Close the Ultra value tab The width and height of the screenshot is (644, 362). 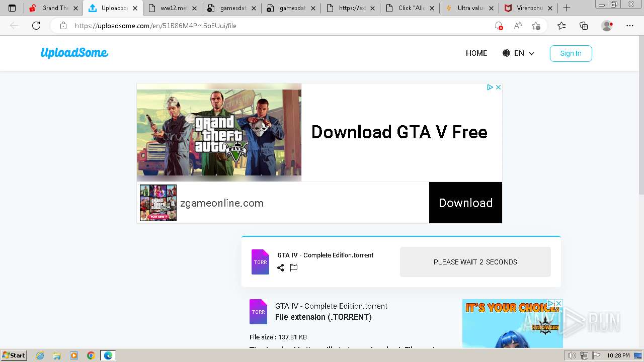point(491,8)
